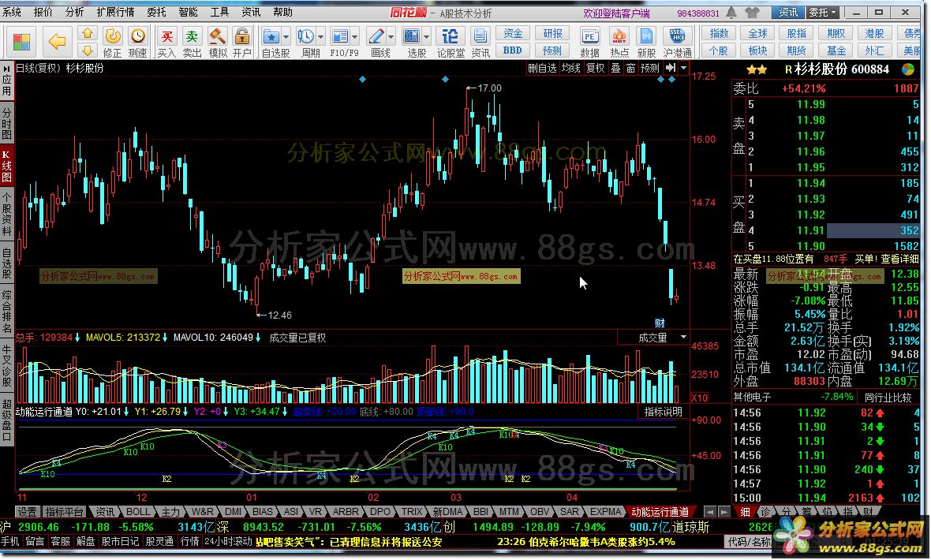Expand the 选股 dropdown arrow
931x560 pixels.
tap(426, 37)
